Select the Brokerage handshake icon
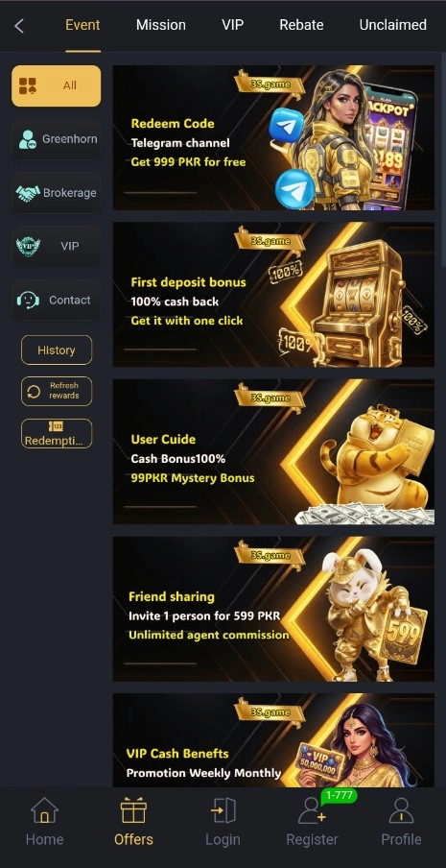The image size is (446, 868). (x=28, y=193)
